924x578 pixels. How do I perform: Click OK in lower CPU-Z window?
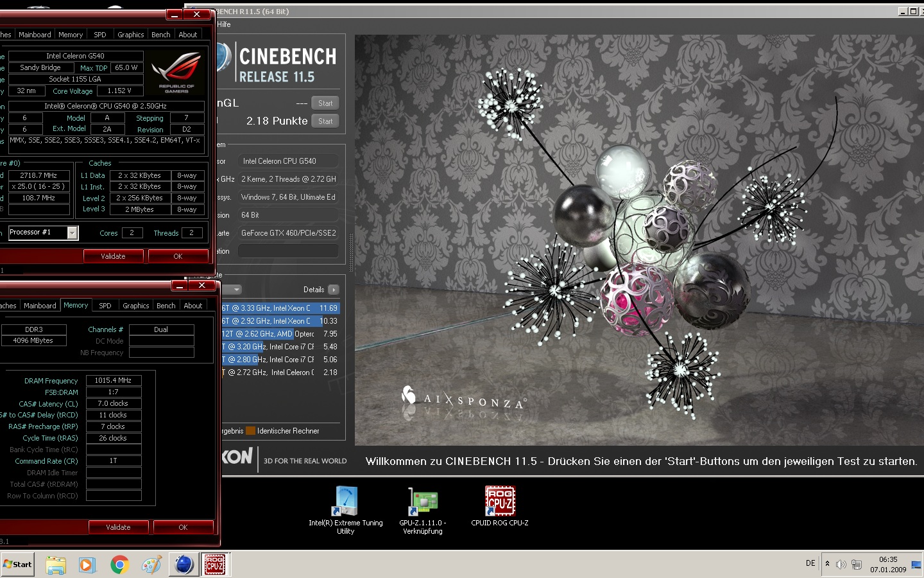point(183,527)
